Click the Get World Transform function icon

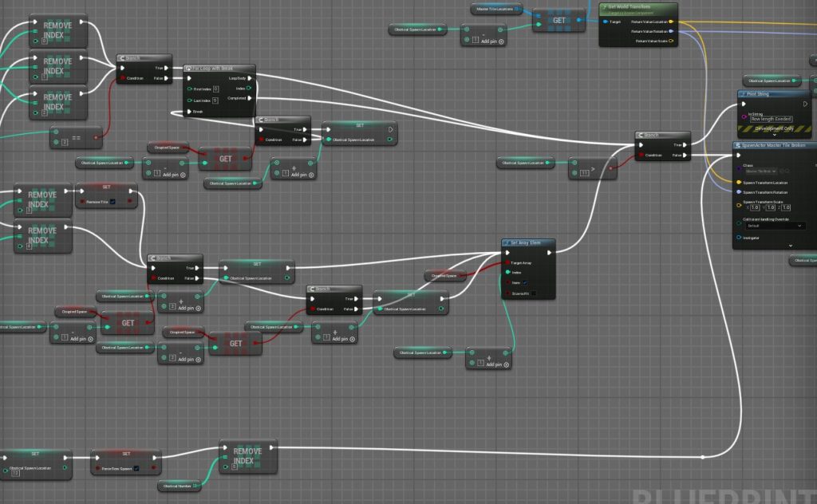tap(604, 6)
